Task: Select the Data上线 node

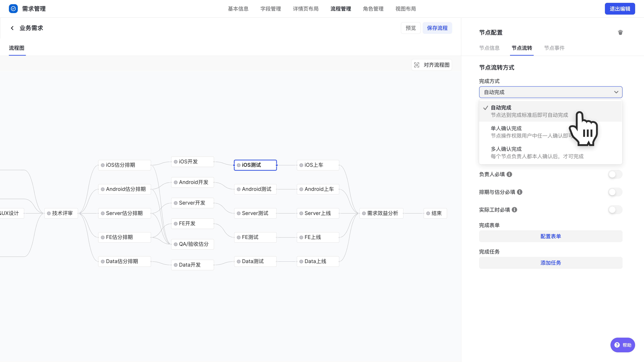Action: pos(318,261)
